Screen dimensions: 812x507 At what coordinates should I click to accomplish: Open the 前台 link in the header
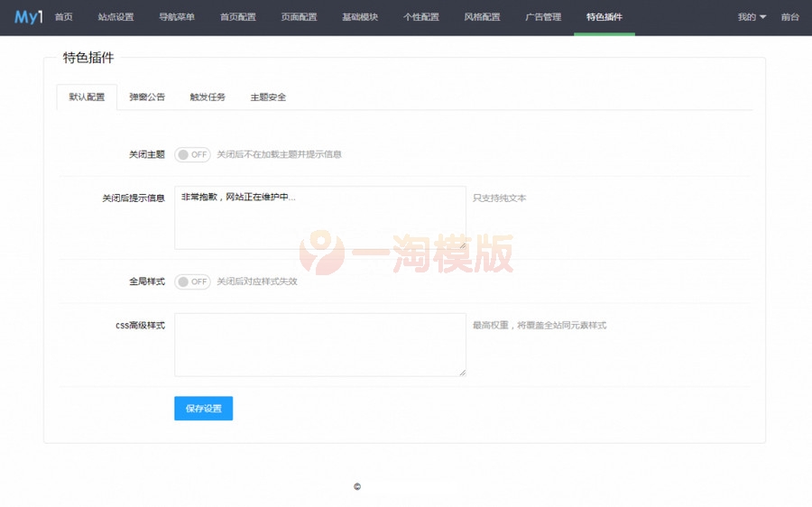[x=789, y=17]
